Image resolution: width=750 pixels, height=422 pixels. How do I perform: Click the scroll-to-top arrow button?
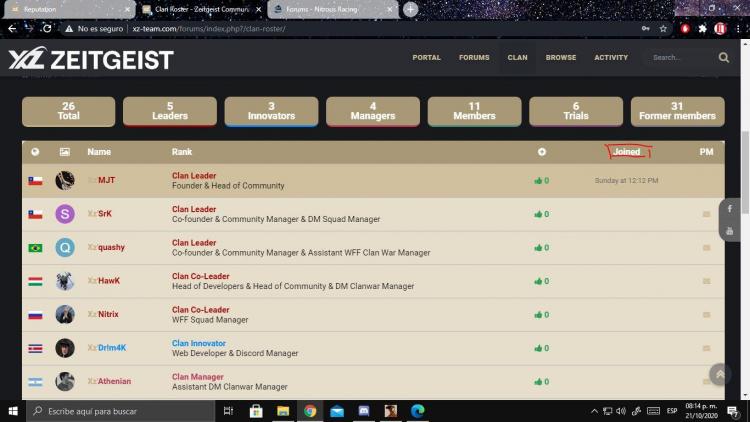coord(720,374)
